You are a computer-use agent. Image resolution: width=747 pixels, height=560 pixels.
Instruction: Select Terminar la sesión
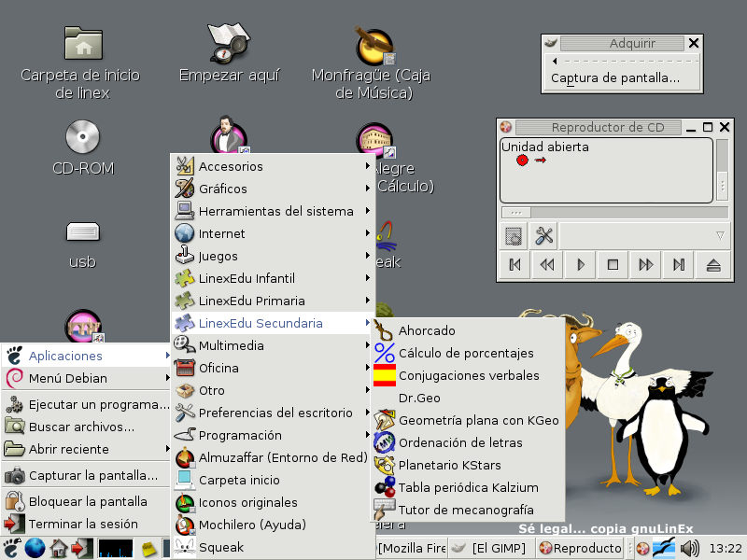[x=83, y=524]
